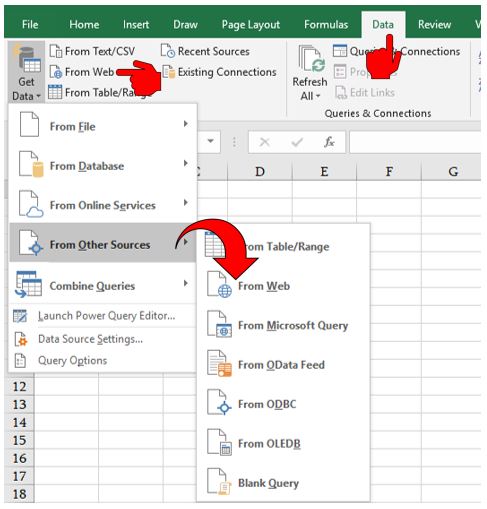Expand the From File submenu arrow
The height and width of the screenshot is (509, 487).
tap(186, 124)
